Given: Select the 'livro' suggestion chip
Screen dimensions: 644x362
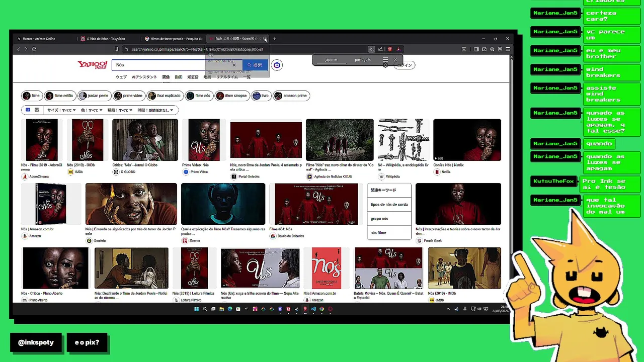Looking at the screenshot, I should [261, 96].
